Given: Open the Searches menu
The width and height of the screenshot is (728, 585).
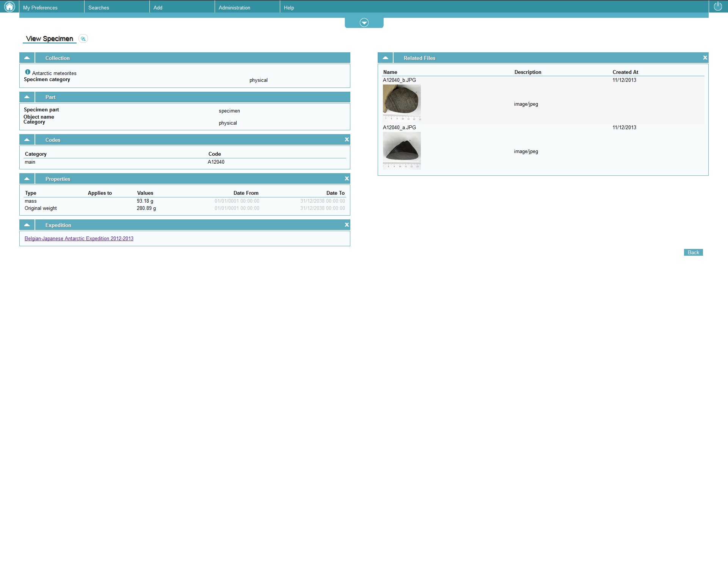Looking at the screenshot, I should [99, 8].
